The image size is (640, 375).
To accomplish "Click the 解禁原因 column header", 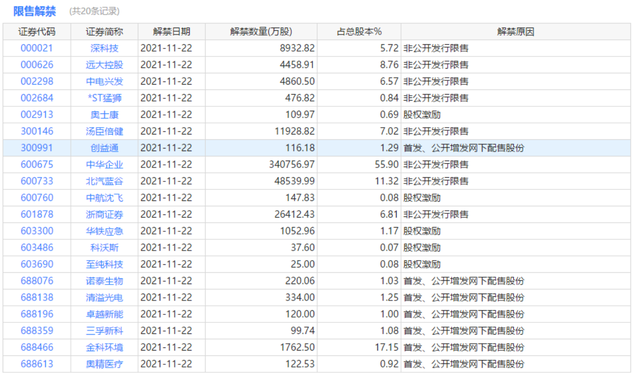I will [x=516, y=31].
